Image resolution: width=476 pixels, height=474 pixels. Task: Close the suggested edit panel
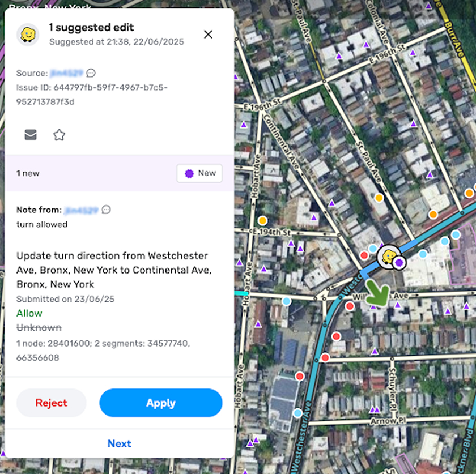(x=208, y=35)
